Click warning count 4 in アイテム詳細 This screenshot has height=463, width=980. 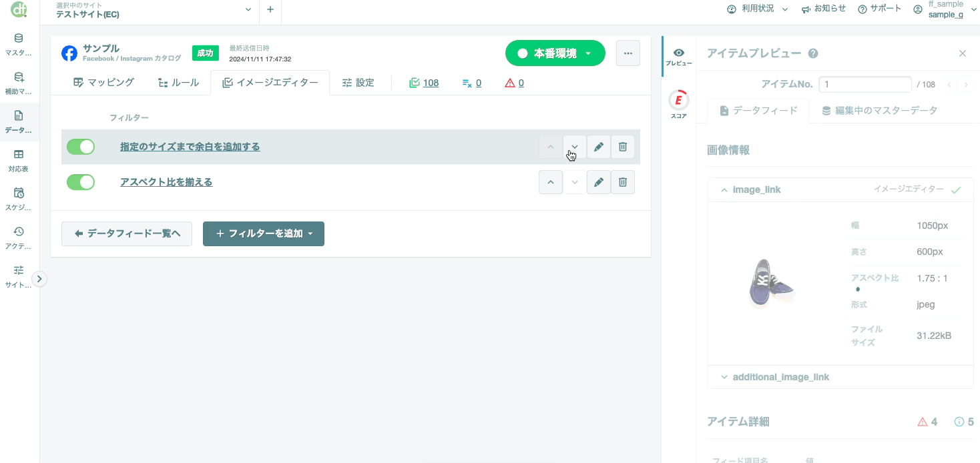coord(927,422)
